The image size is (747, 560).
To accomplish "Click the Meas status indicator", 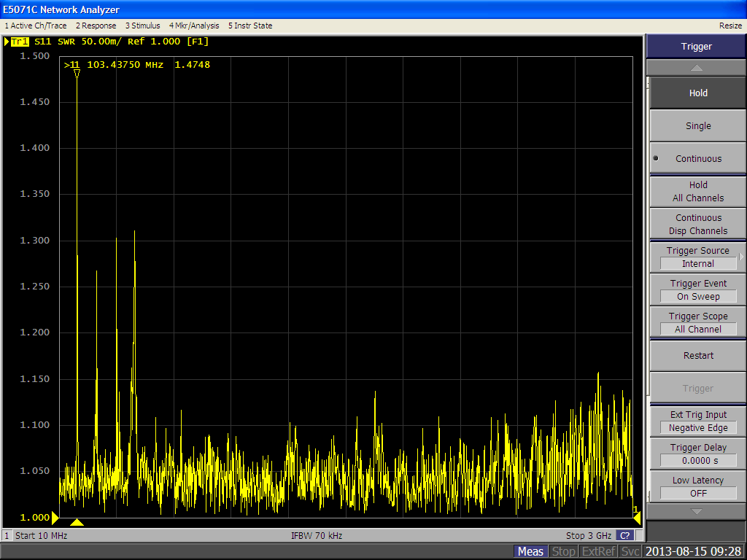I will click(x=530, y=551).
